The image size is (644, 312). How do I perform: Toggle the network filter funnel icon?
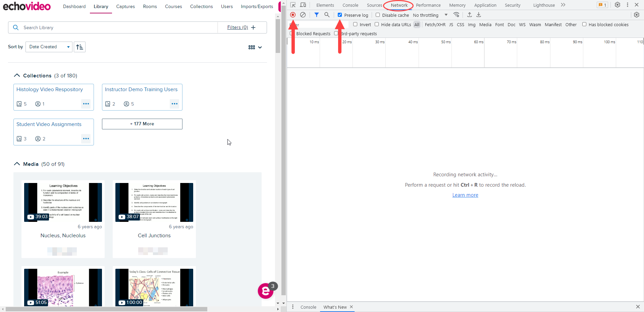[x=316, y=15]
